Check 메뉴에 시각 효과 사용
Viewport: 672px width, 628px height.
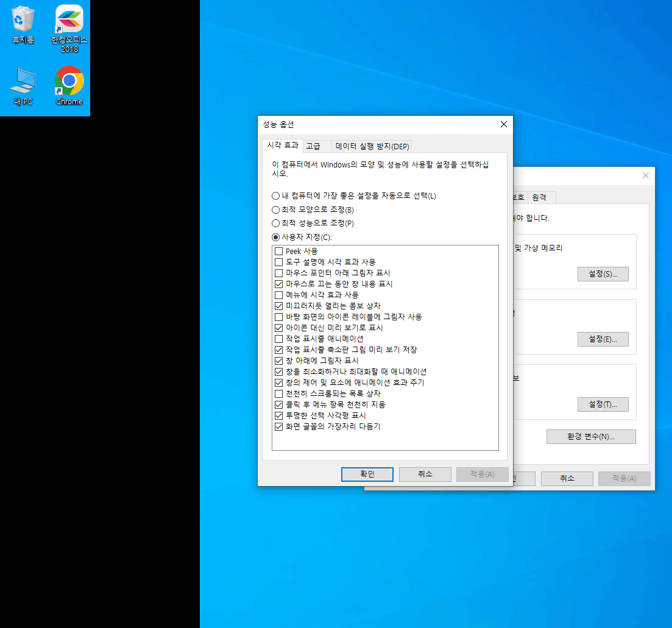point(278,295)
